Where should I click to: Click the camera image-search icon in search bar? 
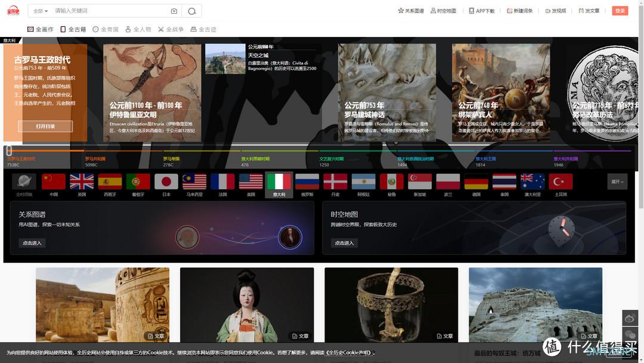point(174,11)
